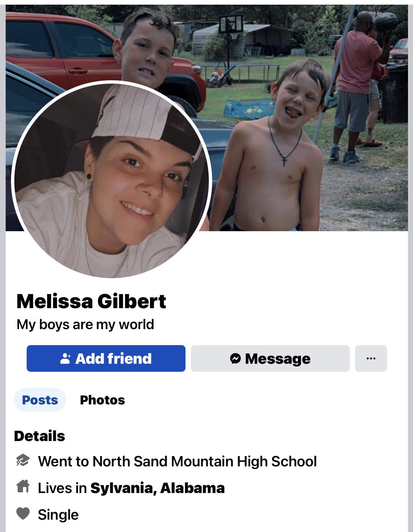Switch to the Photos tab

(x=102, y=400)
